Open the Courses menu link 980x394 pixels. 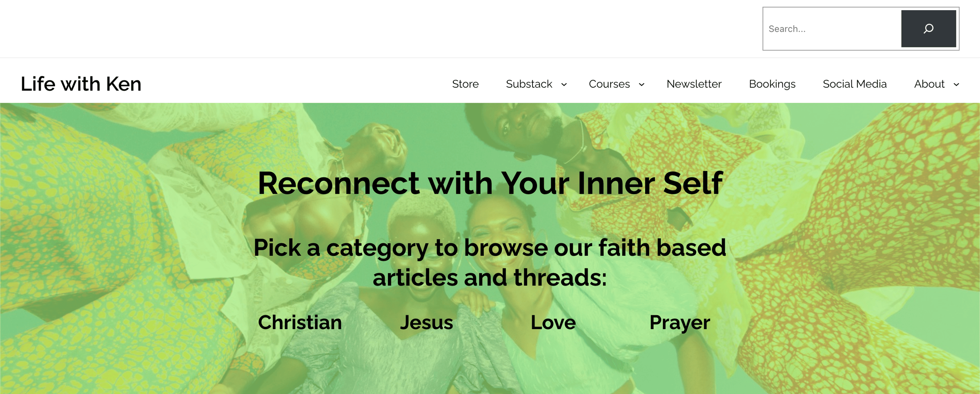coord(609,84)
